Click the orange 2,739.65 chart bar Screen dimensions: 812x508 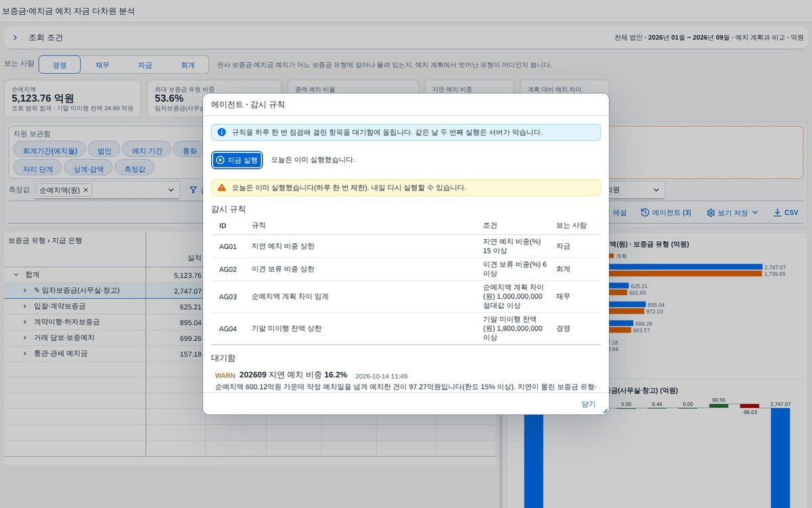pyautogui.click(x=685, y=274)
